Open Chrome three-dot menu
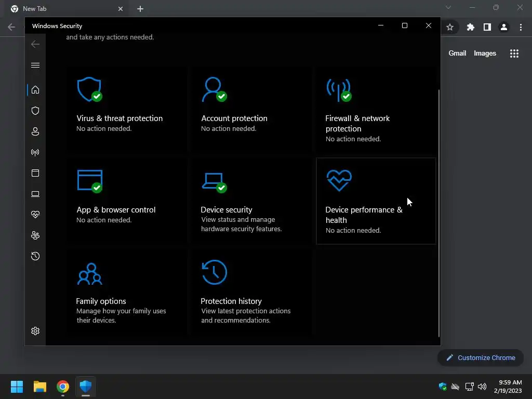The width and height of the screenshot is (532, 399). click(521, 27)
